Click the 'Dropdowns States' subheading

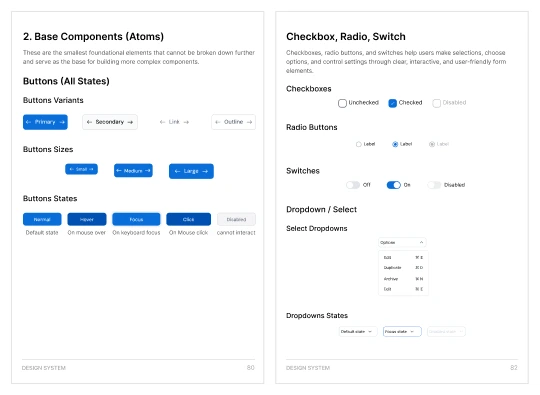[317, 315]
